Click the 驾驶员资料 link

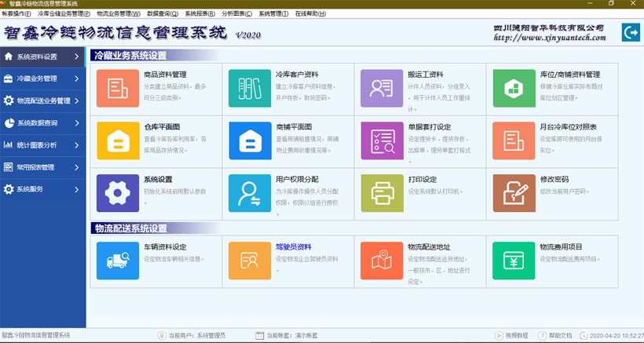[x=293, y=246]
